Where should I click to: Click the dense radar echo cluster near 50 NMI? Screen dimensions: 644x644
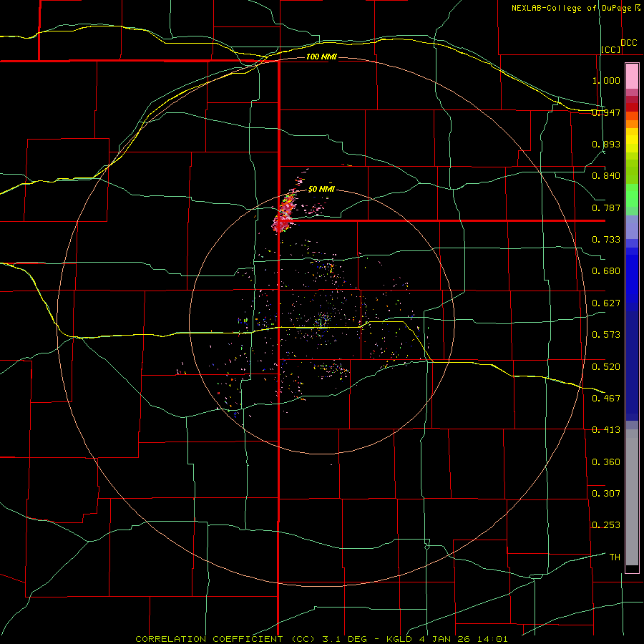tap(284, 213)
